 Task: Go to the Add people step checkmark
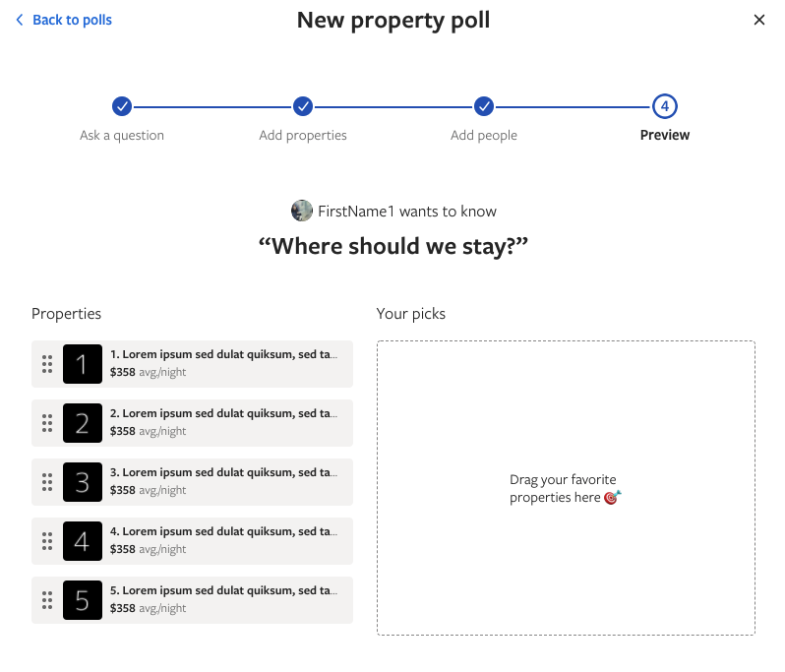pyautogui.click(x=484, y=106)
